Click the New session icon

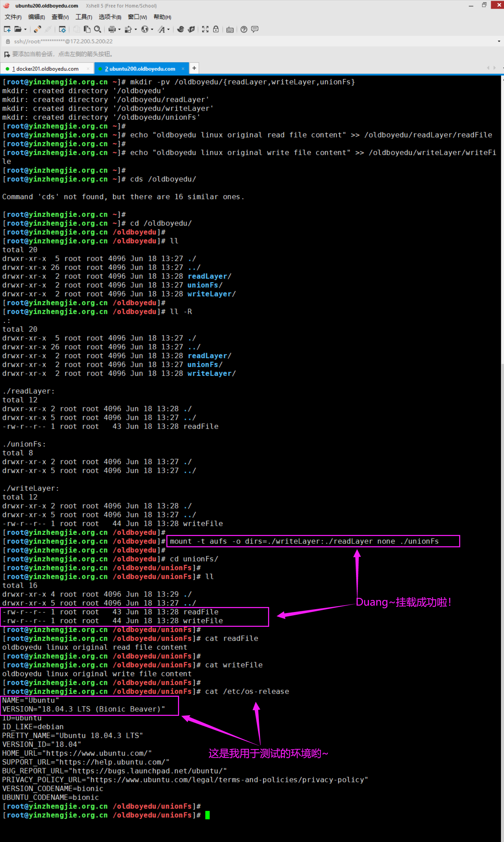coord(7,29)
